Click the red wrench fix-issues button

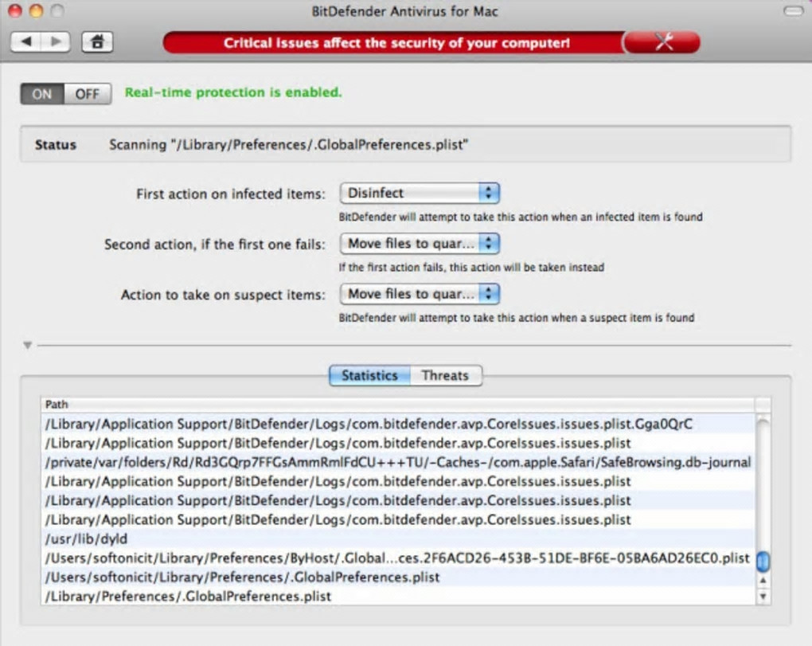[662, 42]
